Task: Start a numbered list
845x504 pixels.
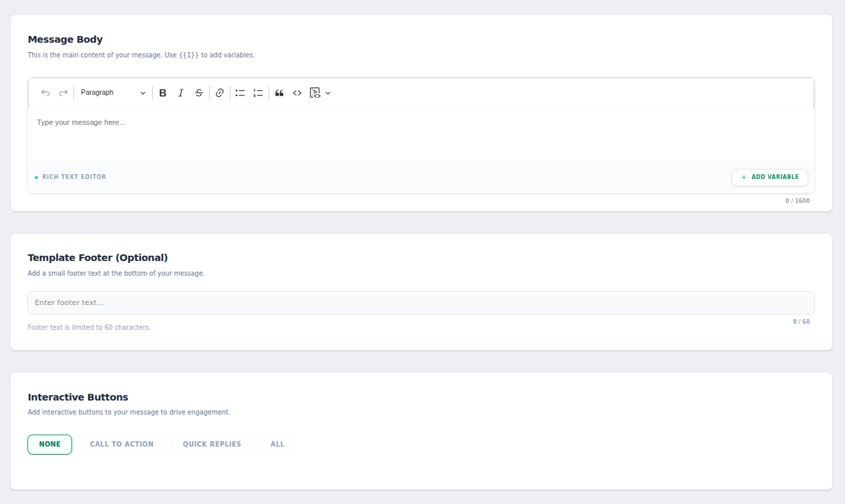Action: pos(258,93)
